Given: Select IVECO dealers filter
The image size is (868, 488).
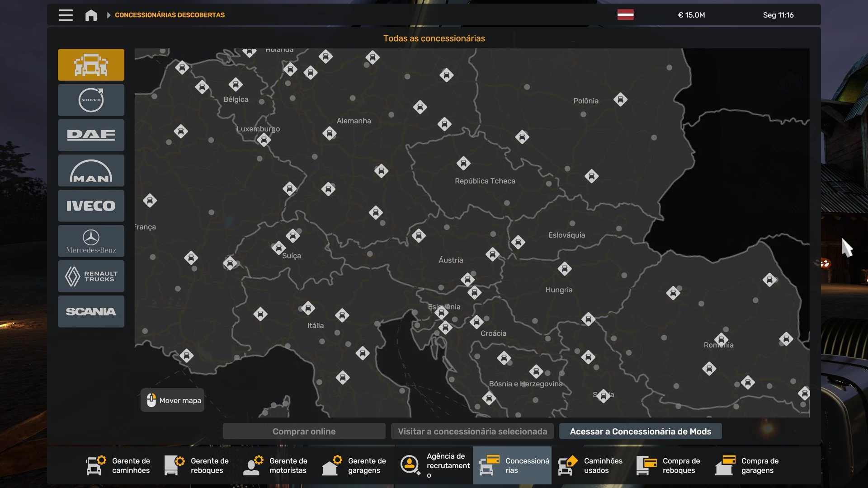Looking at the screenshot, I should tap(91, 206).
